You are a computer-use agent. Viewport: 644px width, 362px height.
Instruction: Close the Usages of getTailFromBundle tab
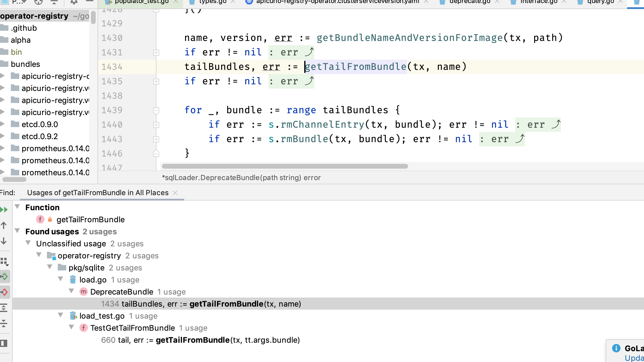(175, 193)
